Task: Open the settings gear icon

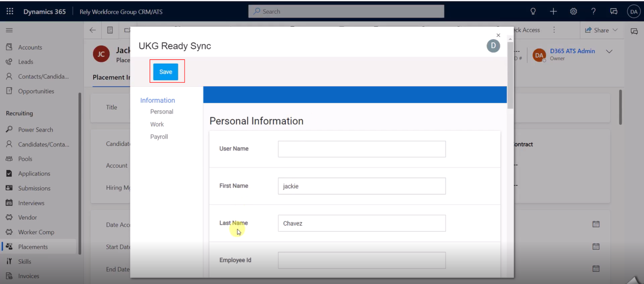Action: 574,11
